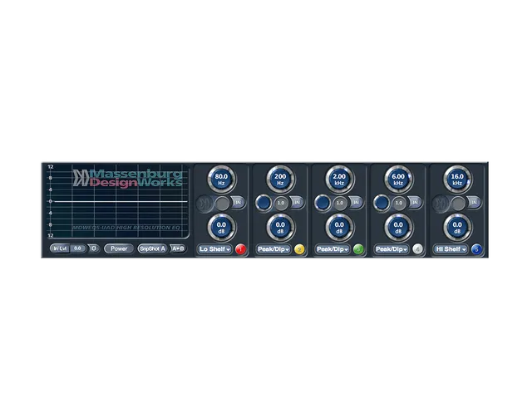Click the 16.0 kHz frequency knob
This screenshot has width=532, height=418.
[457, 179]
